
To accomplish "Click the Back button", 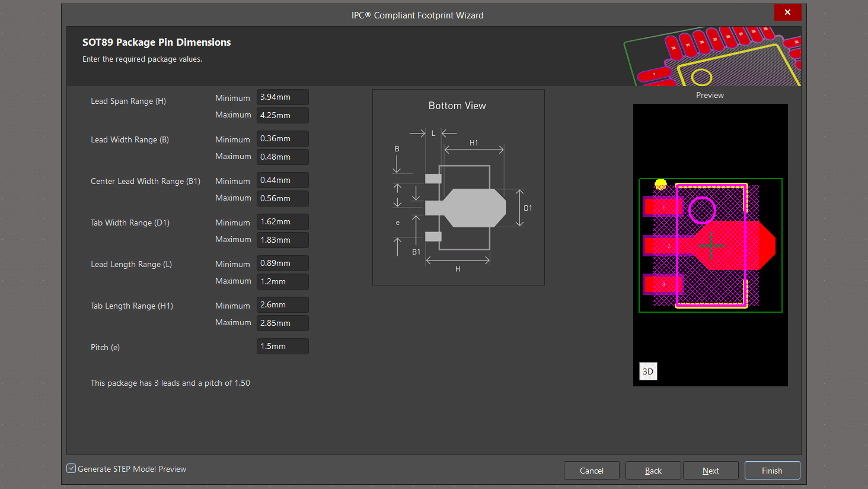I will (x=653, y=471).
